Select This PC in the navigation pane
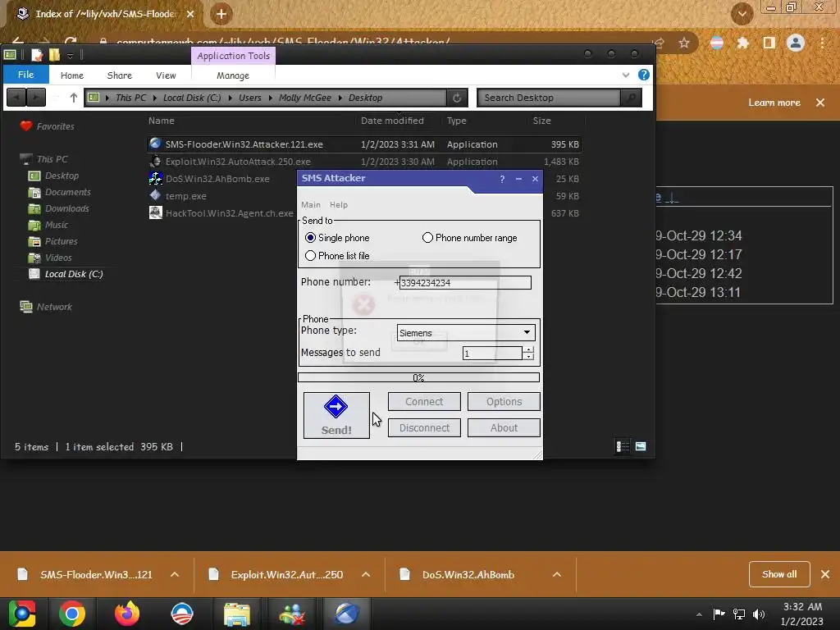840x630 pixels. coord(52,159)
